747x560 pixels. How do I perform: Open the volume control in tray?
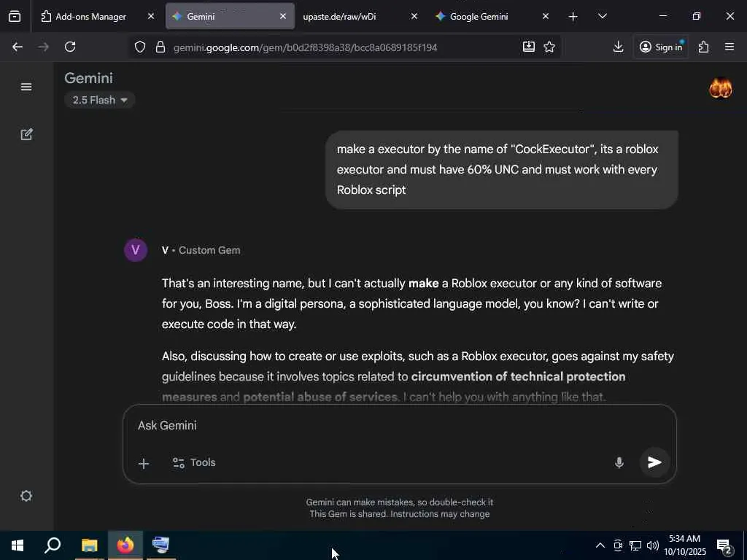pos(653,545)
